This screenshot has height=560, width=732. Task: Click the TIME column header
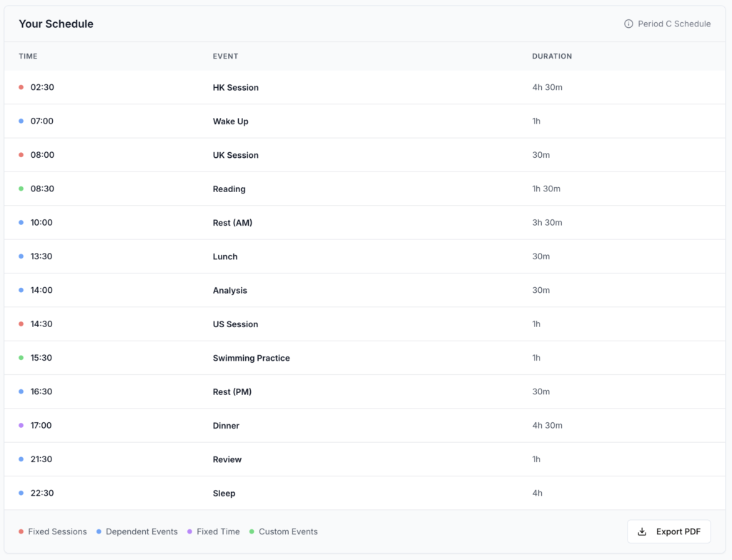tap(28, 56)
